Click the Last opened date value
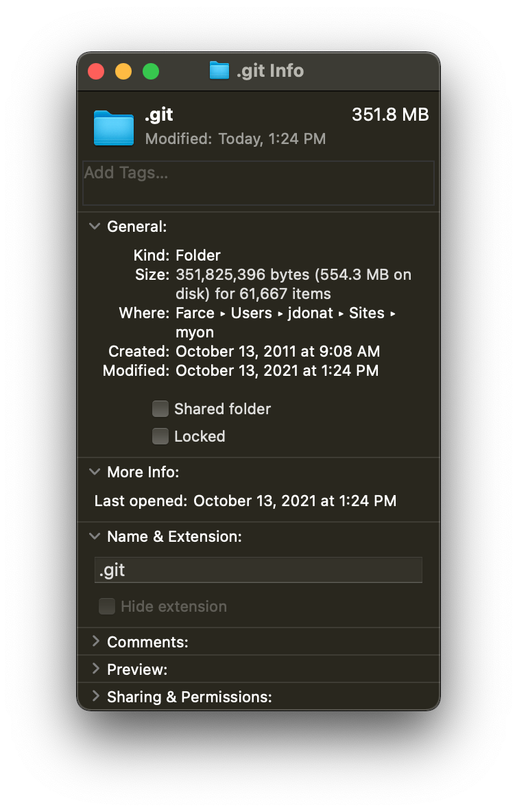Screen dimensions: 517x812 (295, 501)
